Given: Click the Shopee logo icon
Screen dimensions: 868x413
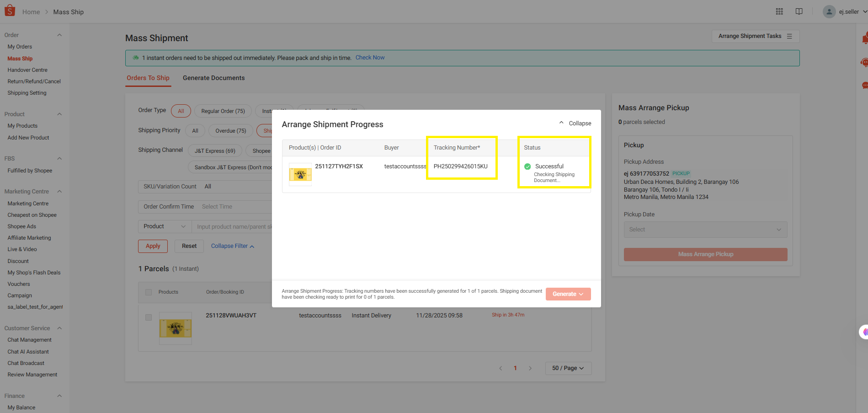Looking at the screenshot, I should 10,11.
